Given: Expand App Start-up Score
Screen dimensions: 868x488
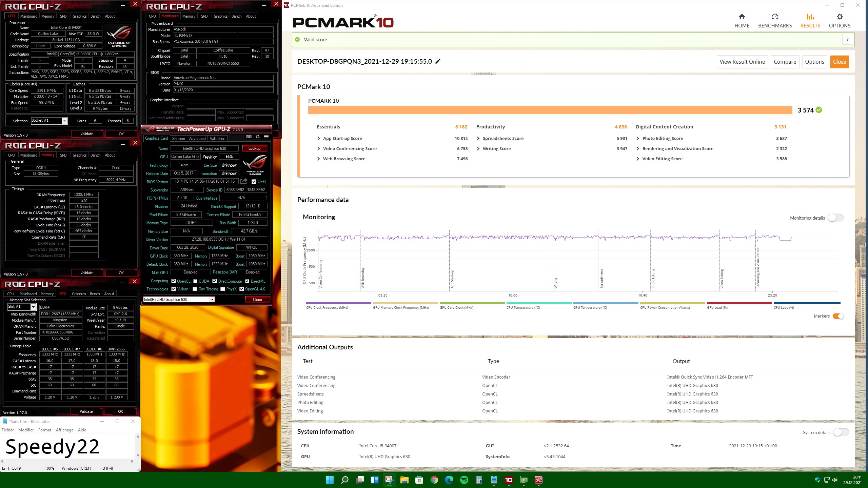Looking at the screenshot, I should [x=318, y=139].
